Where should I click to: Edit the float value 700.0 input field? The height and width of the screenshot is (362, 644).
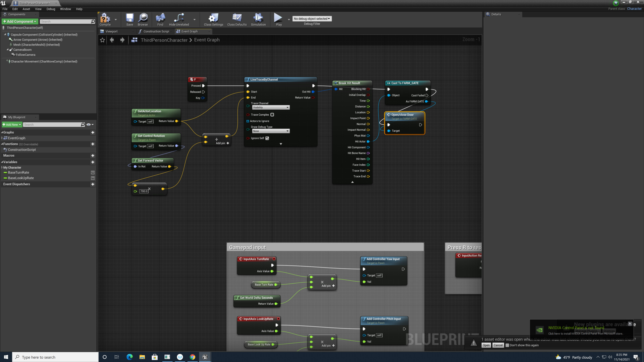[144, 191]
